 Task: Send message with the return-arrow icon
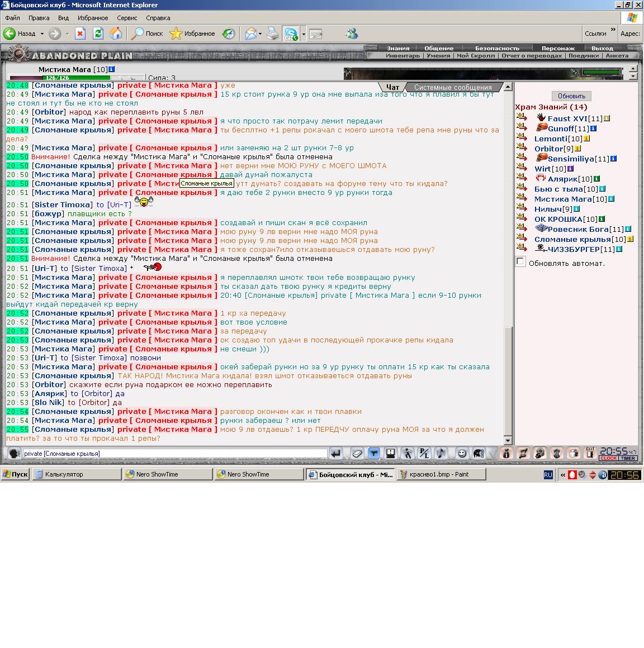[336, 454]
